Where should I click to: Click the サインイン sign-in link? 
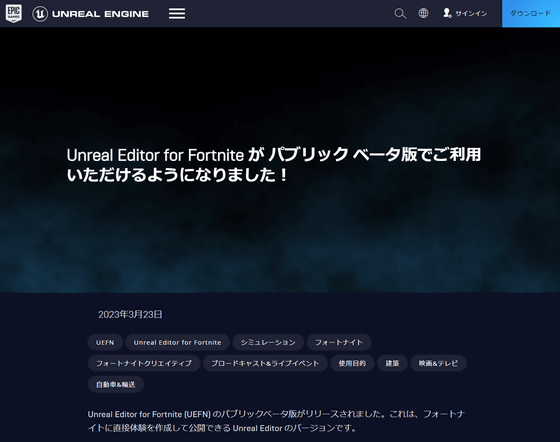[465, 14]
